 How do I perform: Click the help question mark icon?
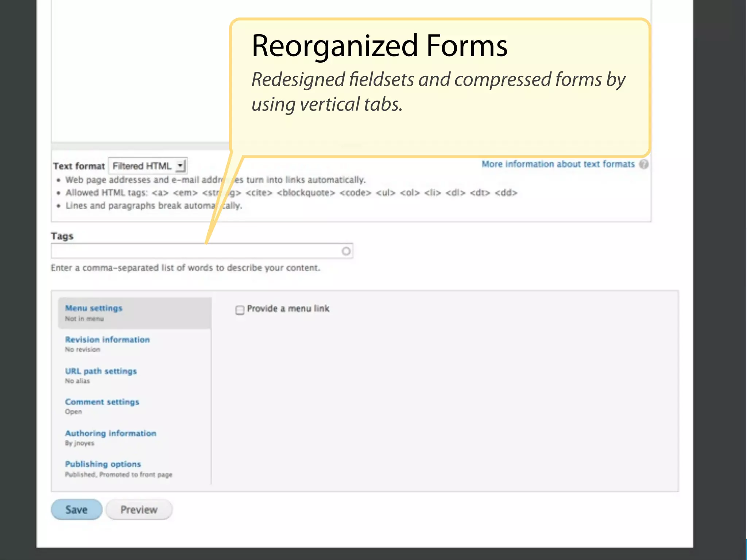point(644,164)
